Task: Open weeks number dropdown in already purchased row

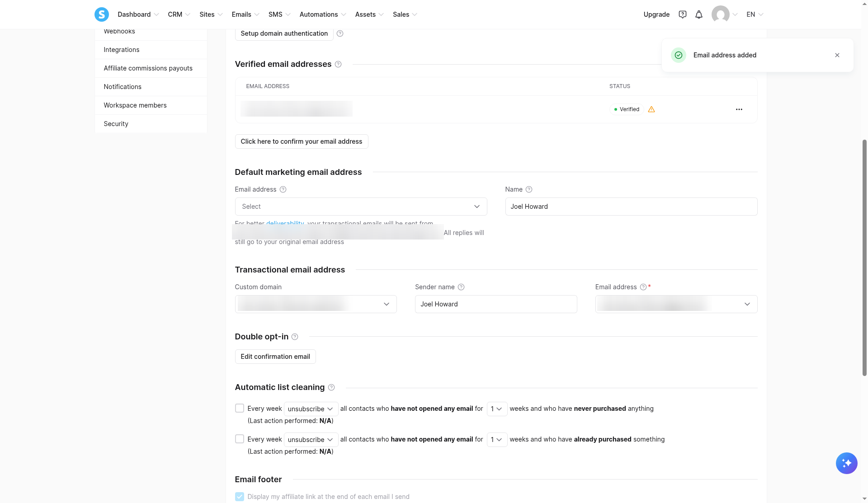Action: pos(497,440)
